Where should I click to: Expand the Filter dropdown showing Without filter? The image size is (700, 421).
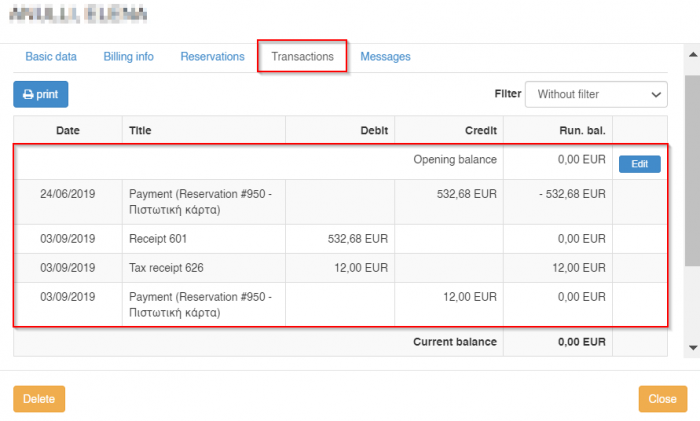coord(596,94)
